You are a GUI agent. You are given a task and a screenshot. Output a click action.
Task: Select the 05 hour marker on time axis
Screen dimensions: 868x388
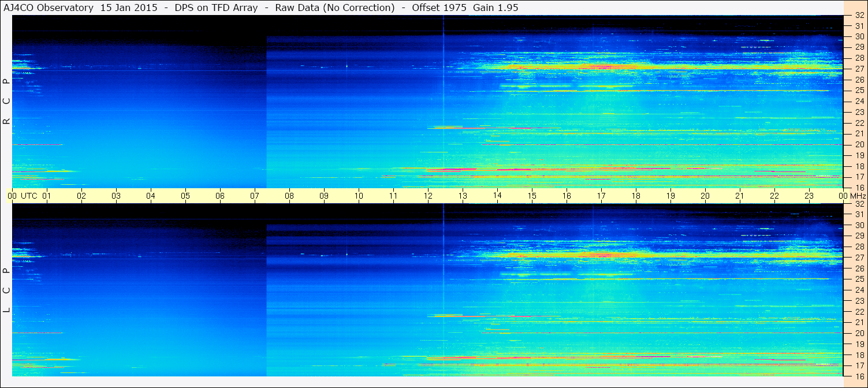coord(185,196)
